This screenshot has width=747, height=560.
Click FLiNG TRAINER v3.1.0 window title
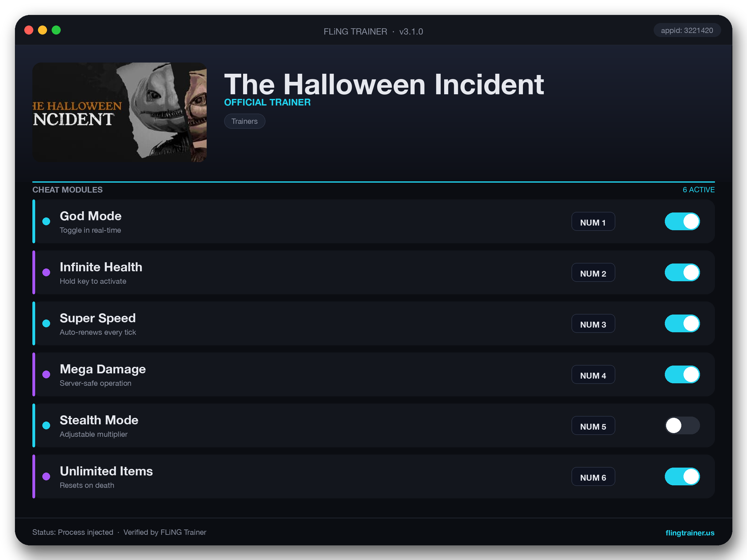click(373, 31)
